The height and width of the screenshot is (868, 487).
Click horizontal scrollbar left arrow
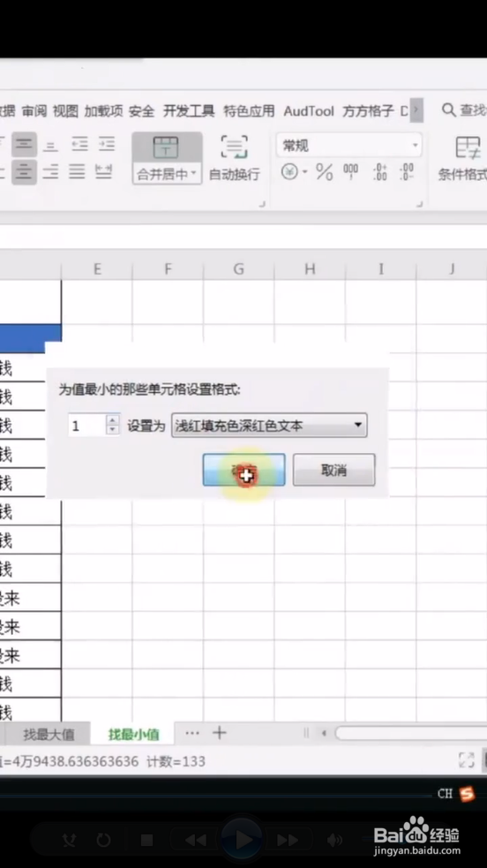pos(324,734)
